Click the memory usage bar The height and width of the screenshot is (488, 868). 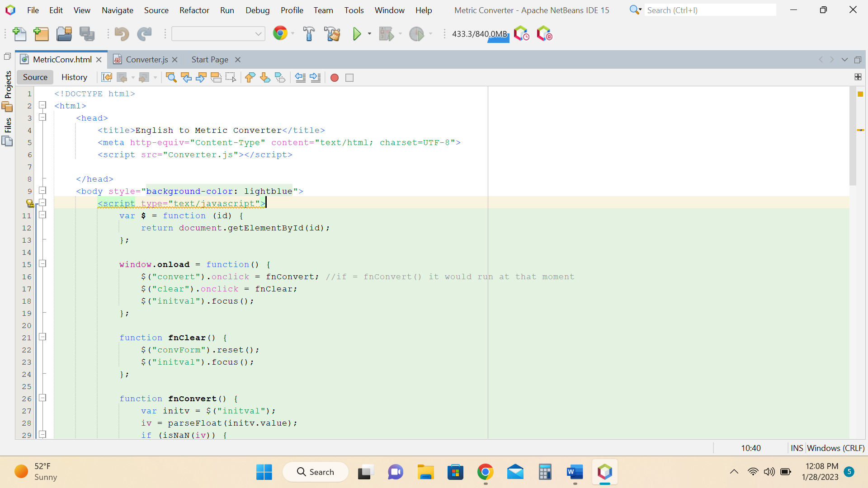point(480,34)
